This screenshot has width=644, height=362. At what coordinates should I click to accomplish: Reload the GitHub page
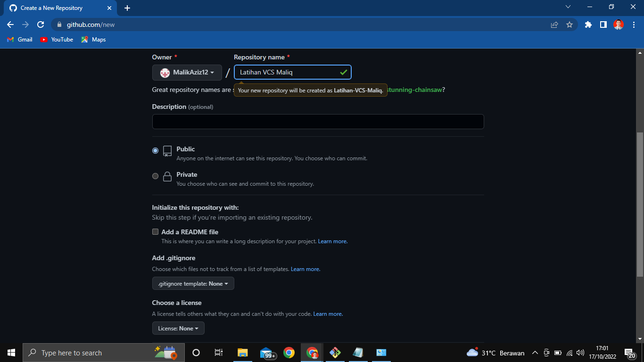coord(41,25)
